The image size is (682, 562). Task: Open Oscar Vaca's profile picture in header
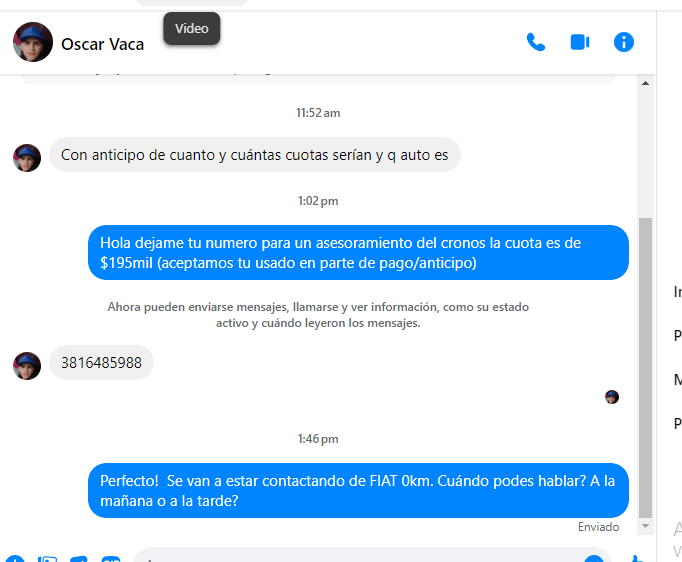33,42
